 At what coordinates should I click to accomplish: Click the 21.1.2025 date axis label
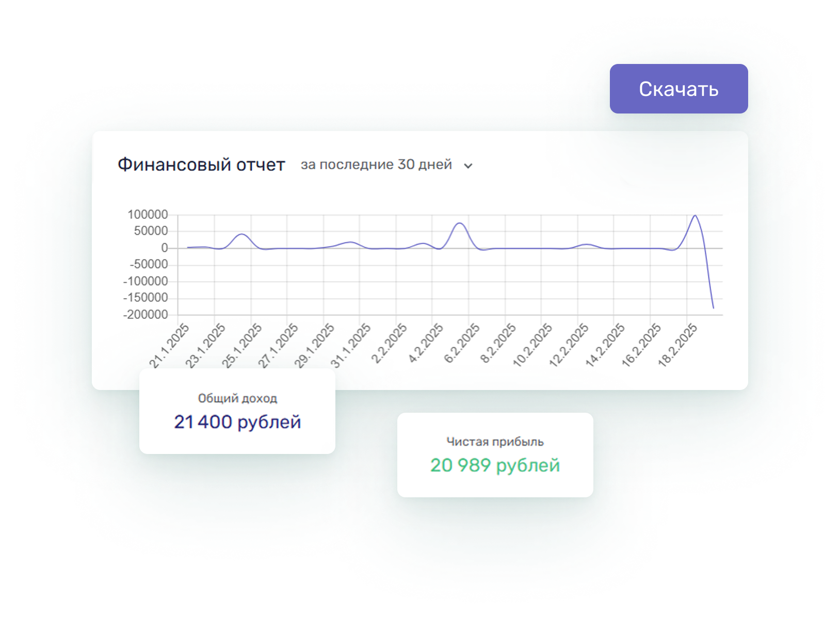point(169,346)
